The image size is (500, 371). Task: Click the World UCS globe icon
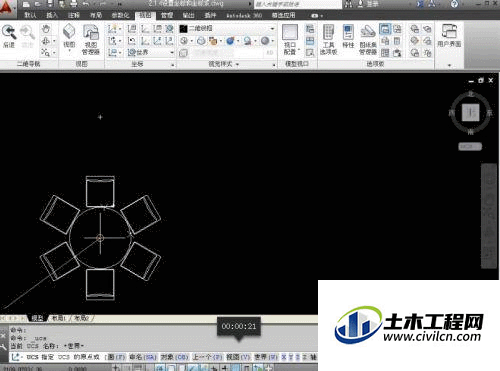pos(169,29)
